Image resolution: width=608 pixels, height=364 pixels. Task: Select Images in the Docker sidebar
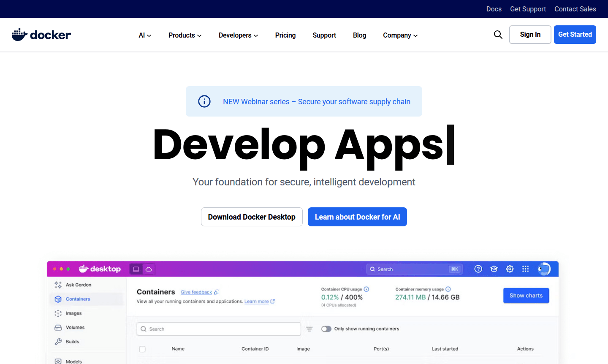pos(73,313)
